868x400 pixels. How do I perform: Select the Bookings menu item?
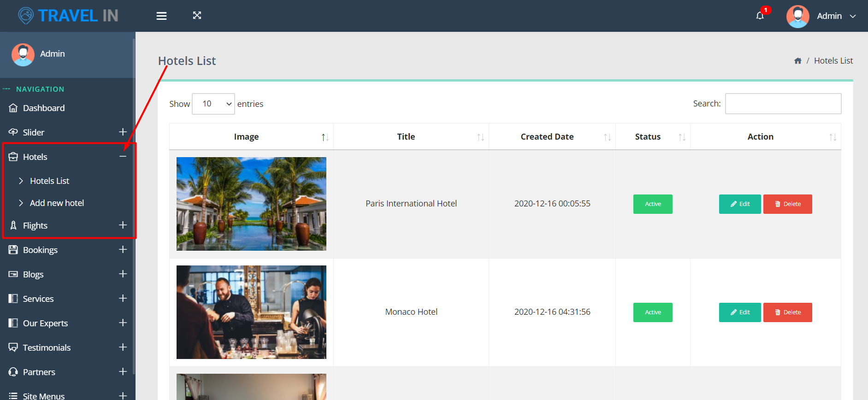(x=67, y=250)
